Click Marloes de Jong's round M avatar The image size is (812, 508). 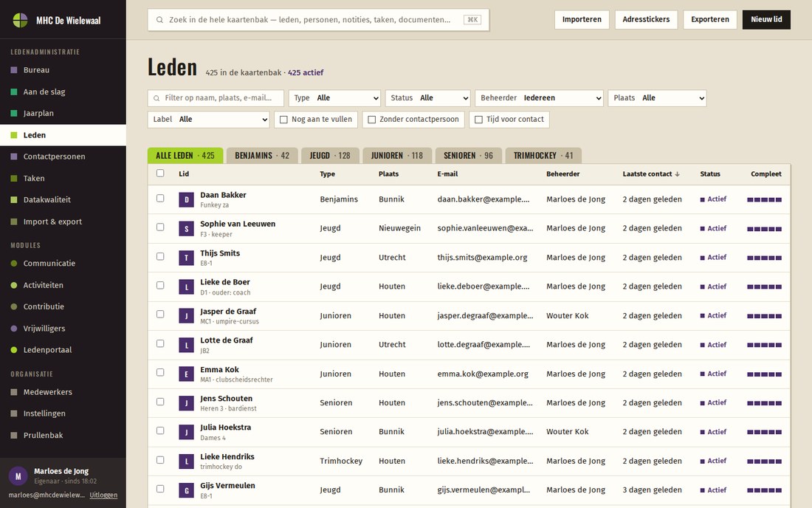pos(18,476)
